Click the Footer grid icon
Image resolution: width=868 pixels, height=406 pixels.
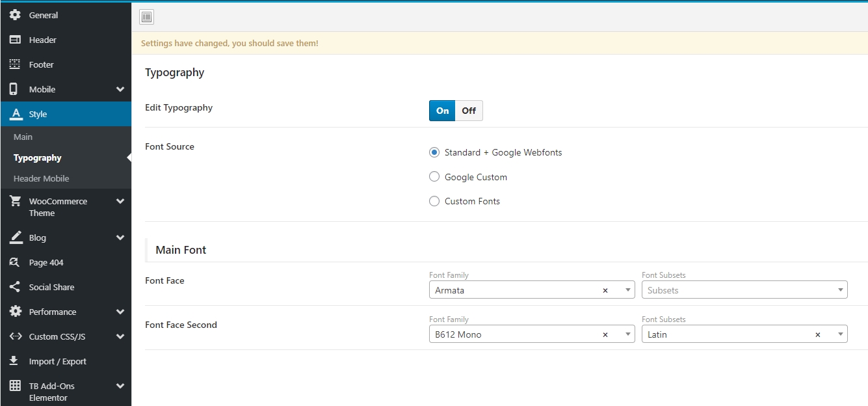coord(15,64)
